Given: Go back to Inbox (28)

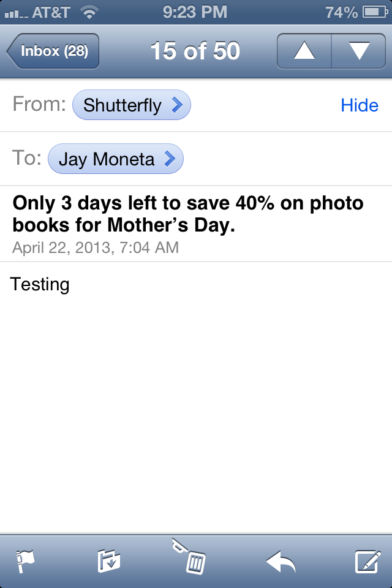Looking at the screenshot, I should point(53,51).
